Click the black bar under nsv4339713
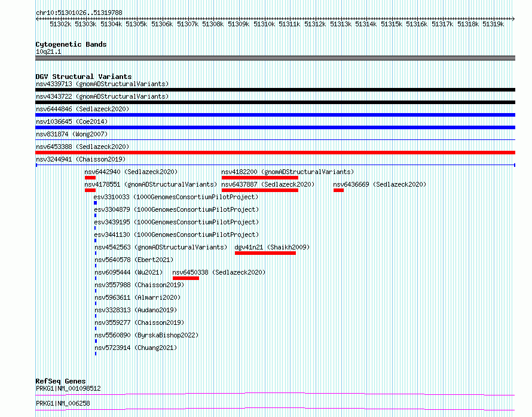532x417 pixels. pos(275,90)
